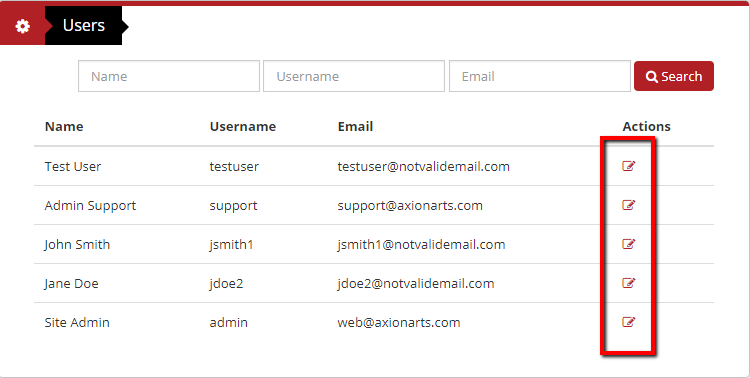Screen dimensions: 750x378
Task: Edit the John Smith user row
Action: (x=629, y=244)
